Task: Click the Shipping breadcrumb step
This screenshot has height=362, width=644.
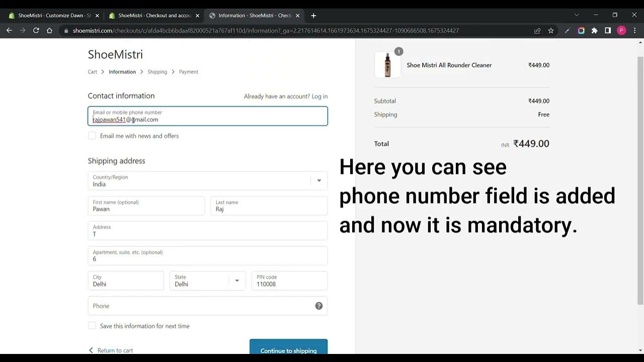Action: tap(157, 72)
